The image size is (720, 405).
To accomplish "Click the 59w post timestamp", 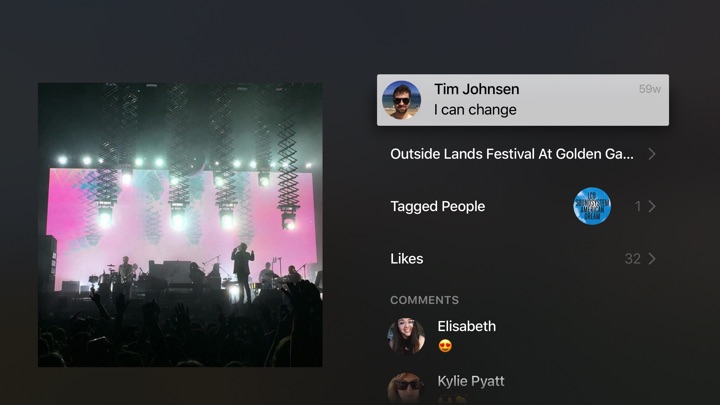I will point(650,89).
